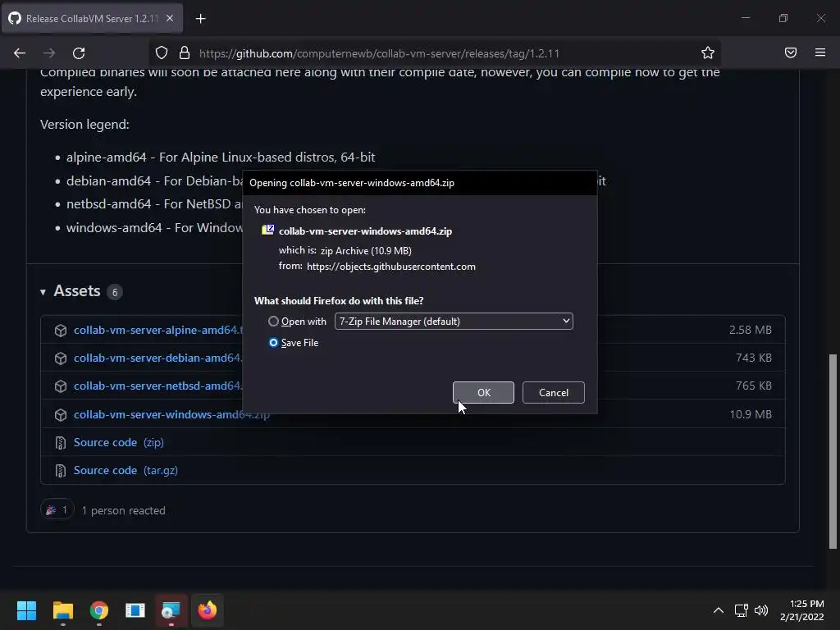Bookmark this page with the star icon
The height and width of the screenshot is (630, 840).
[x=708, y=52]
